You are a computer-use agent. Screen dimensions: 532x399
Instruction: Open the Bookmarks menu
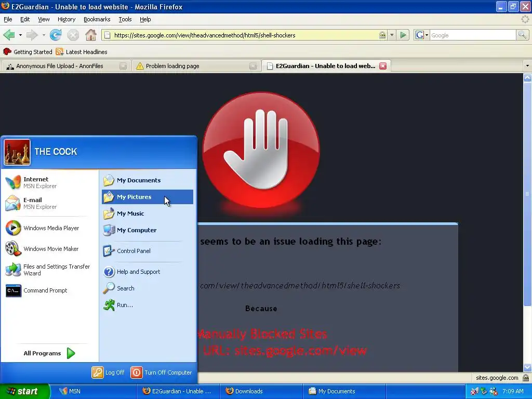click(97, 19)
